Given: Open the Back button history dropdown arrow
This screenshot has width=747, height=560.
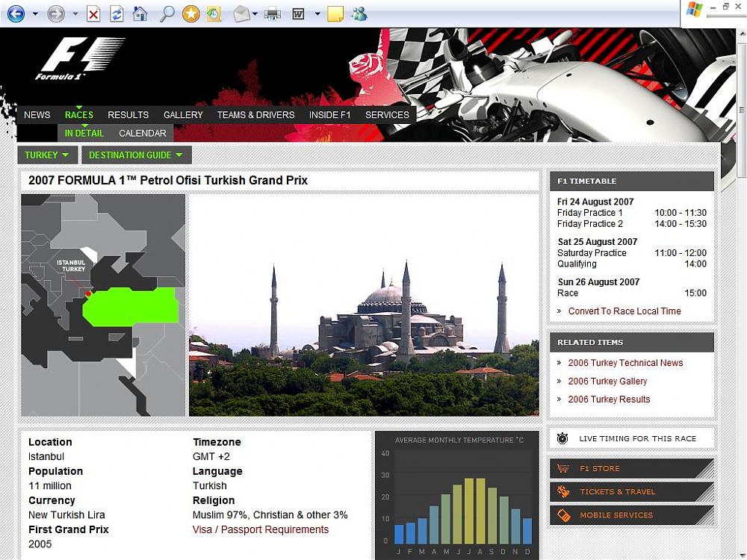Looking at the screenshot, I should [35, 13].
